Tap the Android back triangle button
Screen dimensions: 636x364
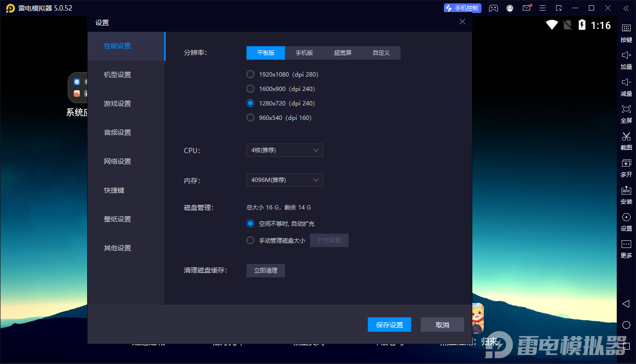tap(626, 304)
